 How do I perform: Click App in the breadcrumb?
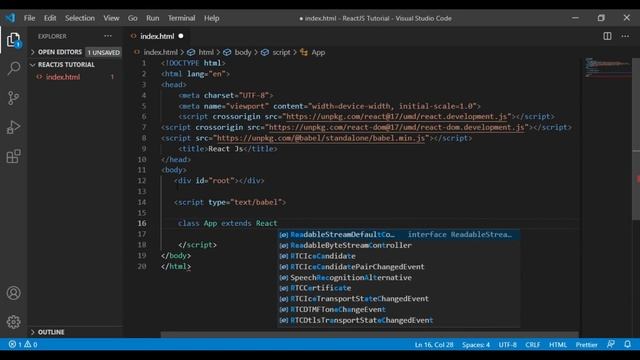318,52
